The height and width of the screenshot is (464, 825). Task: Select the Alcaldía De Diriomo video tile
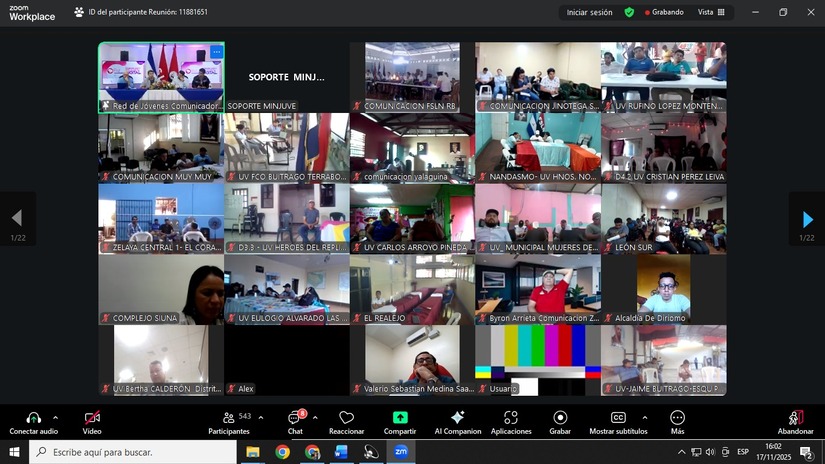(663, 289)
